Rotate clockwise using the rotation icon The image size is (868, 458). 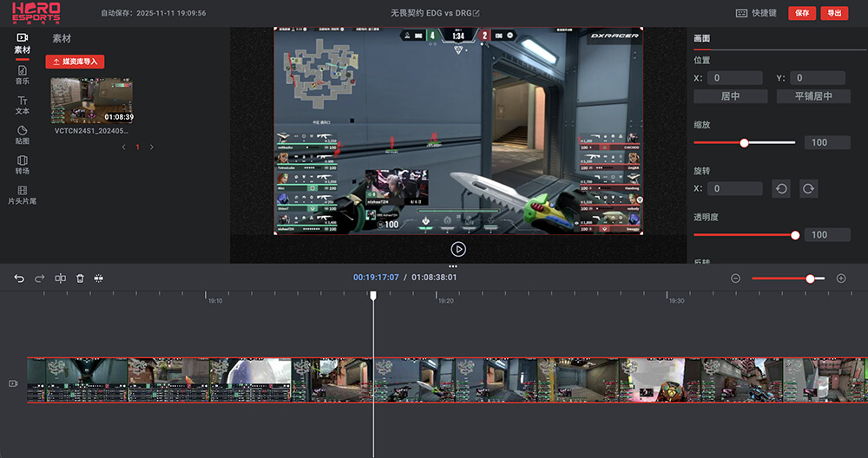[808, 188]
